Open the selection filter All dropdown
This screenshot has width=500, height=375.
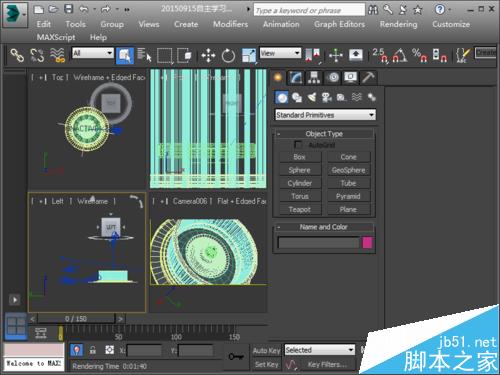tap(93, 53)
